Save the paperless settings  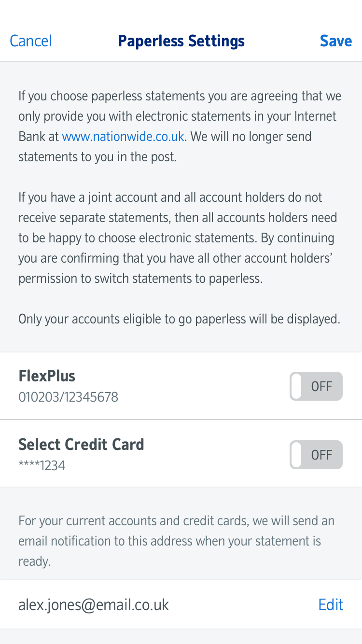[x=335, y=41]
